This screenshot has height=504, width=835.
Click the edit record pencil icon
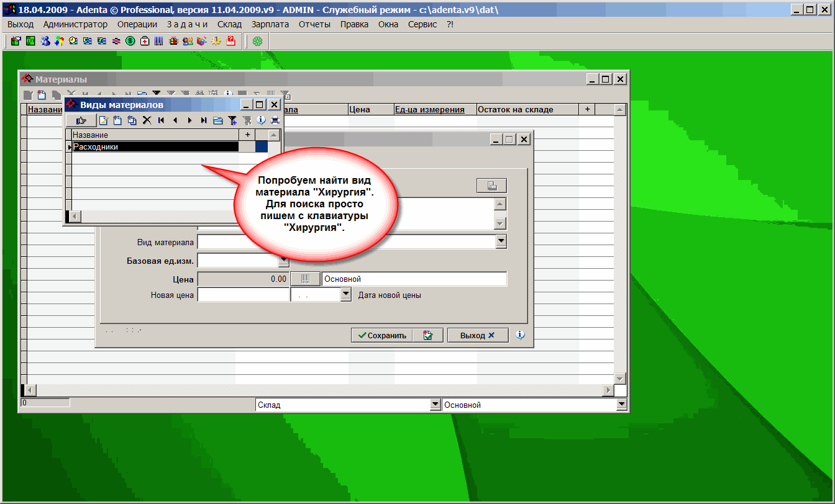pos(104,120)
